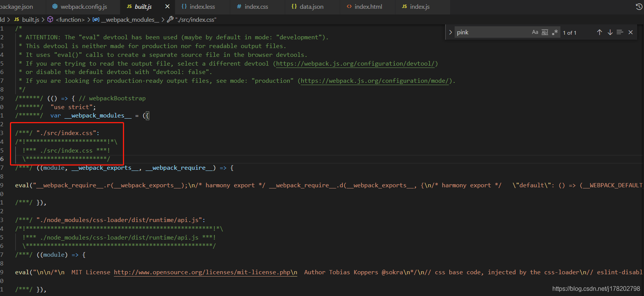
Task: Expand the replace toggle in find widget
Action: (450, 32)
